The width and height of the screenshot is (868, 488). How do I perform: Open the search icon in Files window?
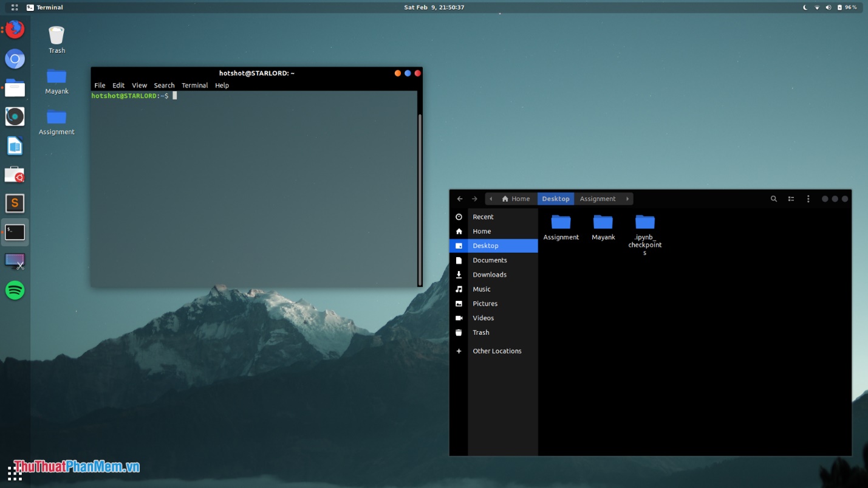tap(773, 199)
